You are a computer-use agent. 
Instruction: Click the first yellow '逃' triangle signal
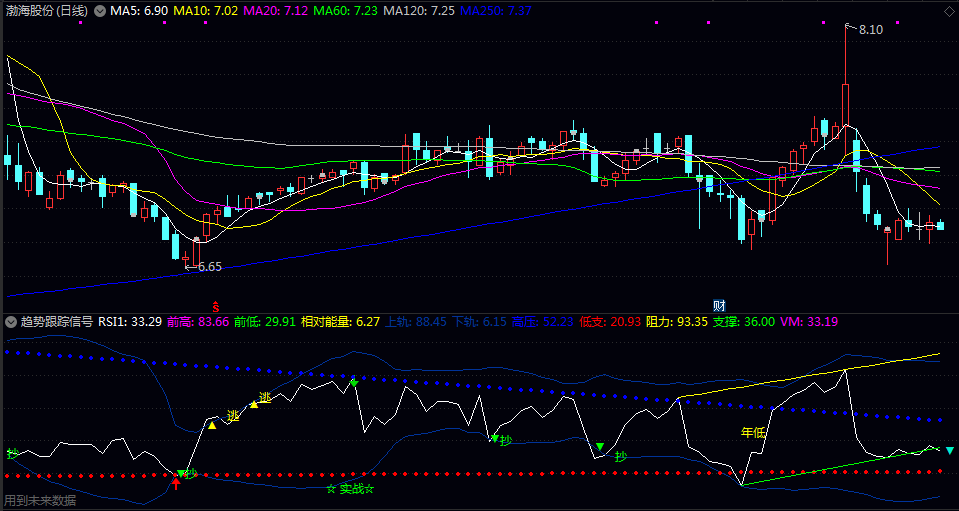212,425
